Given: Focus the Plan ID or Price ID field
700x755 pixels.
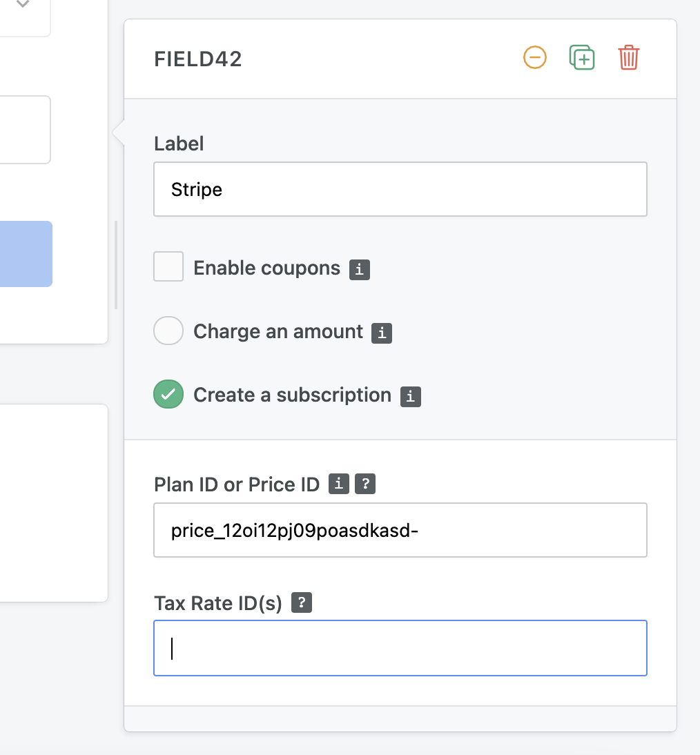Looking at the screenshot, I should 400,530.
